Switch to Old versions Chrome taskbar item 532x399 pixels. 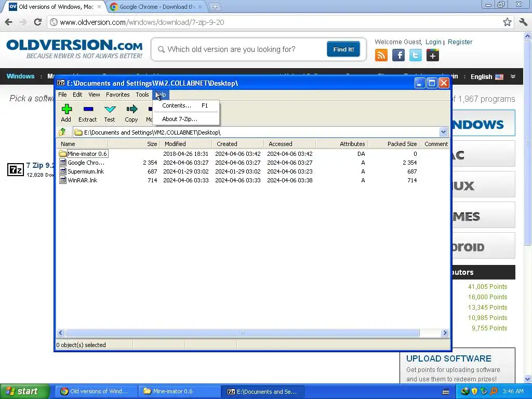point(97,391)
